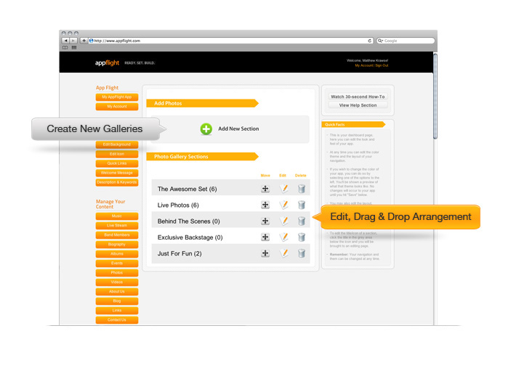Click the move icon for Exclusive Backstage
The height and width of the screenshot is (392, 532).
[265, 237]
